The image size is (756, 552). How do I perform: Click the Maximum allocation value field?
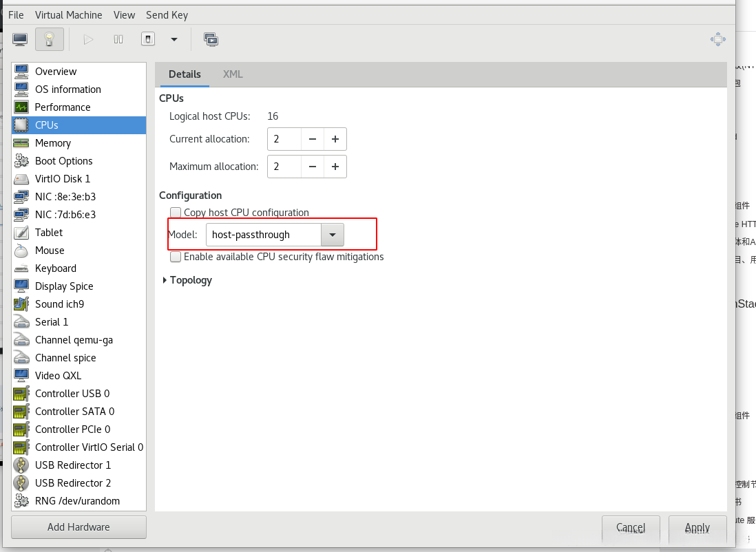pos(284,167)
